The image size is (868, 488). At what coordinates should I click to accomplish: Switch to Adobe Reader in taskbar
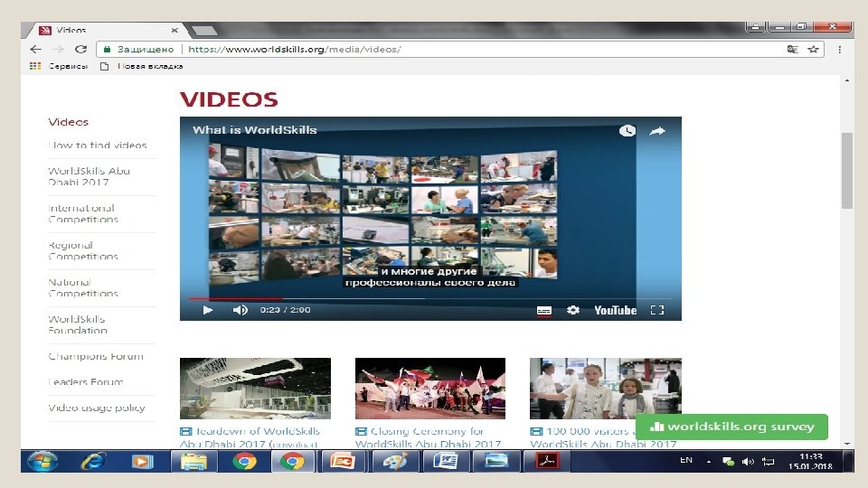[547, 461]
